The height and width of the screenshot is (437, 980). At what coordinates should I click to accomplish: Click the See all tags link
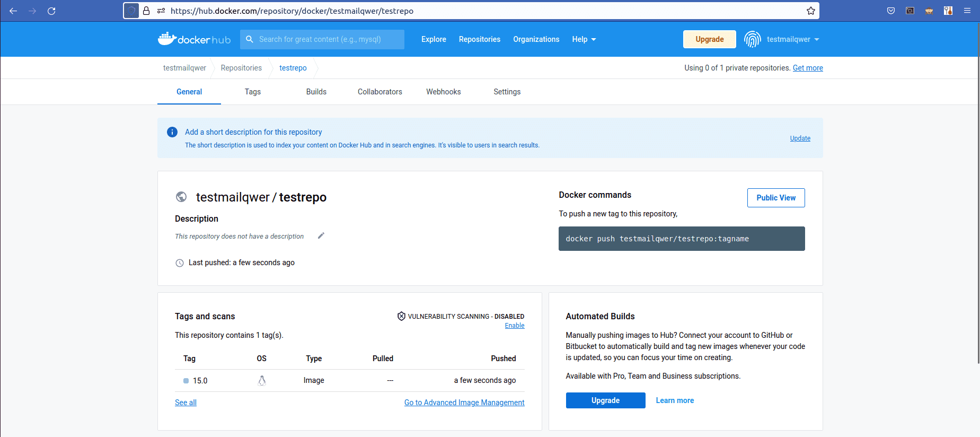point(186,403)
